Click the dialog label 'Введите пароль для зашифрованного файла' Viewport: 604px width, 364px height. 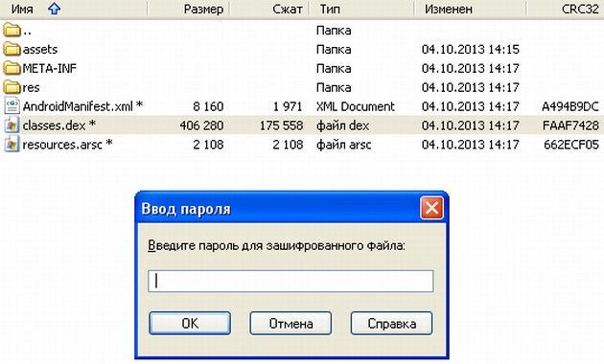276,245
